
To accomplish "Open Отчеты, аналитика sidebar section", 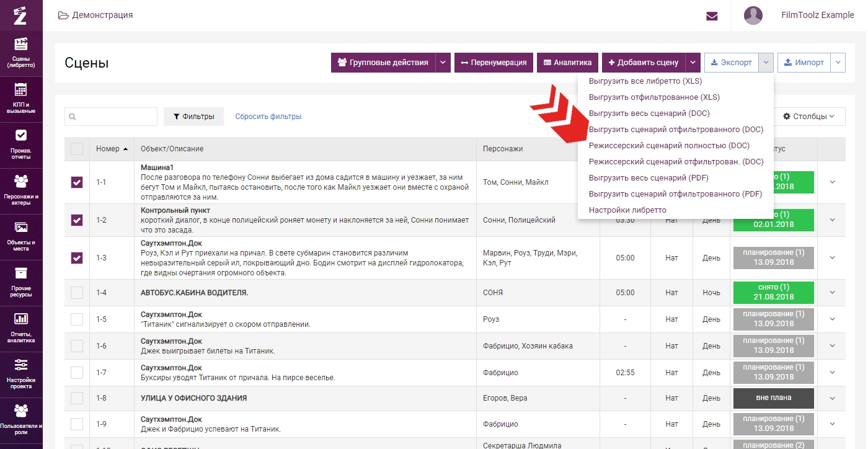I will [21, 328].
